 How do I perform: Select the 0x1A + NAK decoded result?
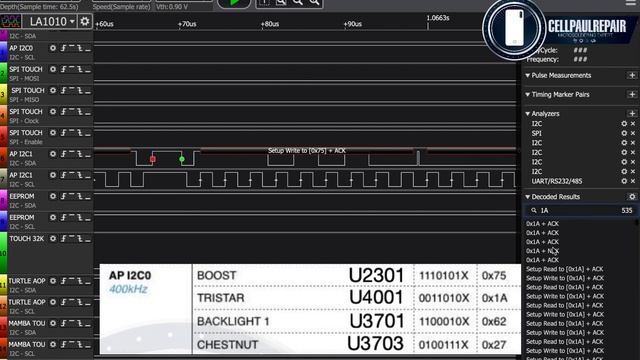coord(542,251)
